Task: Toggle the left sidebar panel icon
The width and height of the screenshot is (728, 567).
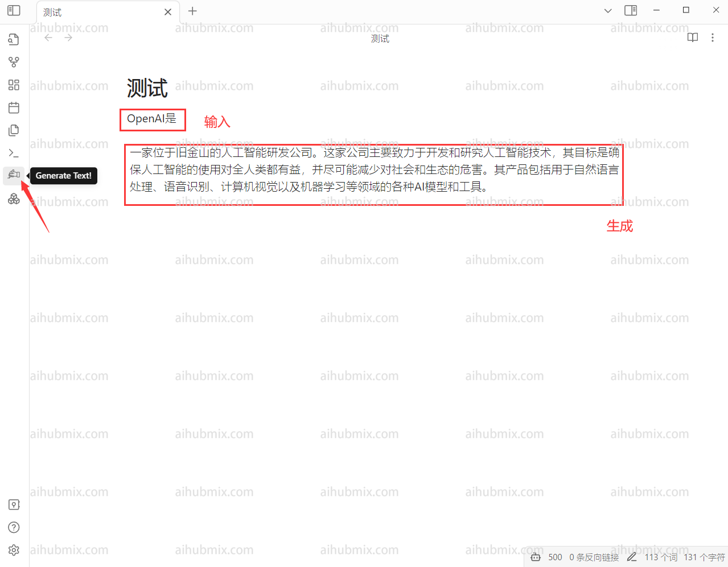Action: click(14, 10)
